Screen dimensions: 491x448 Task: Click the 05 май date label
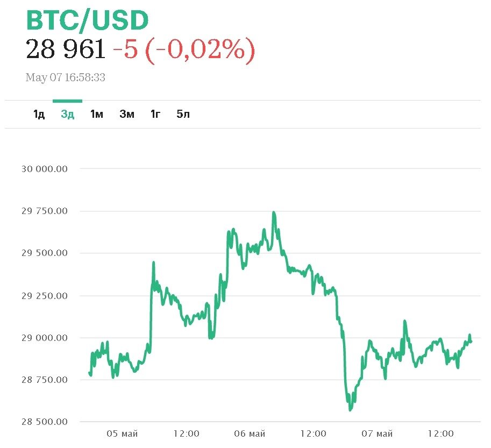(122, 434)
